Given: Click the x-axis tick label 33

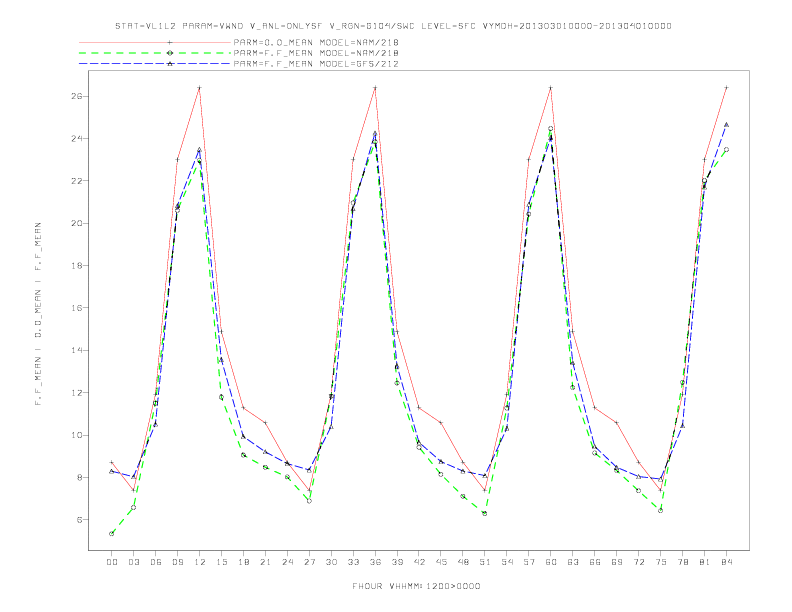Looking at the screenshot, I should coord(353,562).
